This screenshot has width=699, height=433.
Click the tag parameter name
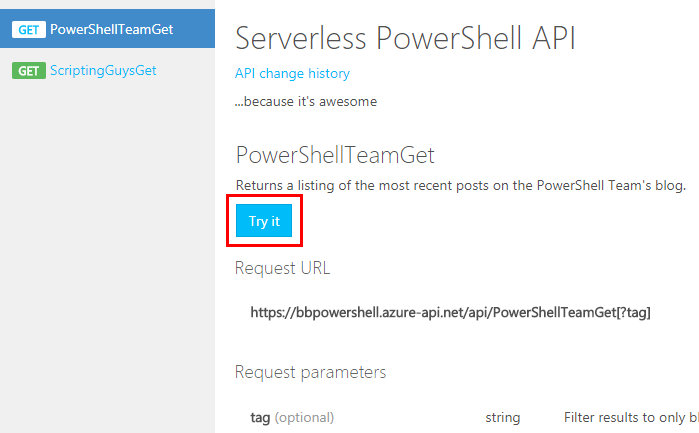tap(260, 417)
